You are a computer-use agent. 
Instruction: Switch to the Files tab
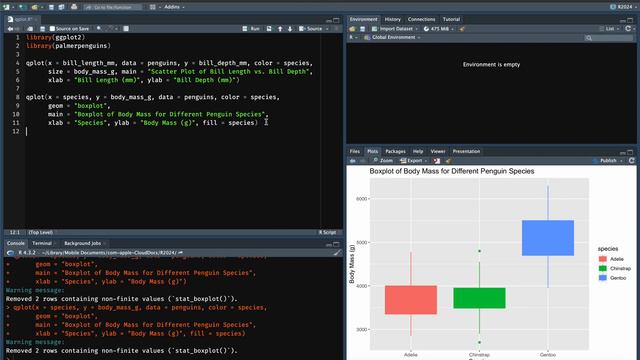(355, 151)
